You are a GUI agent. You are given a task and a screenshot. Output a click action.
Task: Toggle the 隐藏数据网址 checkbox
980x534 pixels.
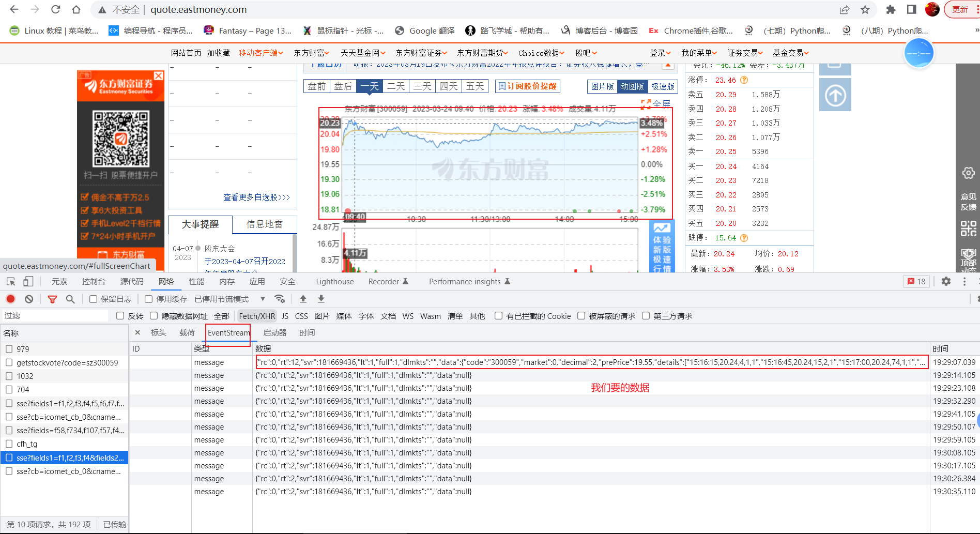click(154, 316)
